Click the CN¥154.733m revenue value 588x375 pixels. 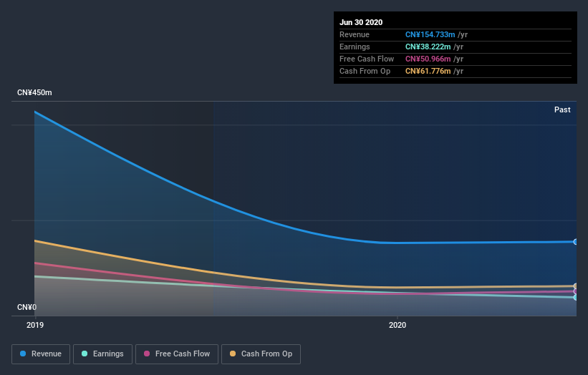click(x=430, y=34)
